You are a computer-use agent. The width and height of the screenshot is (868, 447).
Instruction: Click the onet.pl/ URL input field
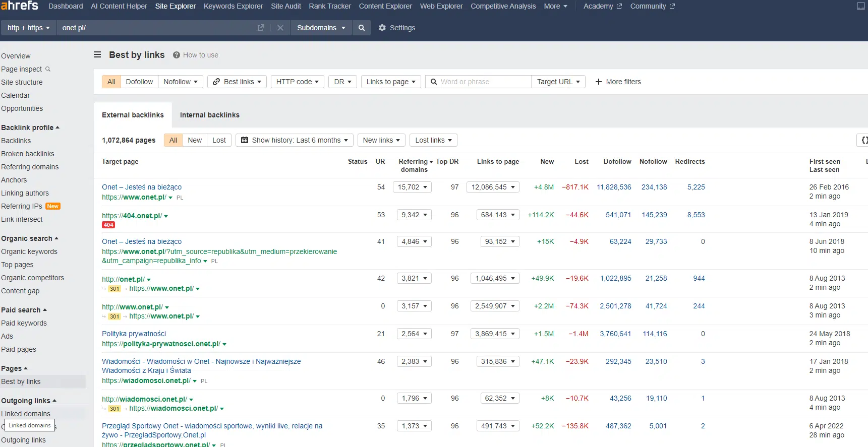pos(156,28)
